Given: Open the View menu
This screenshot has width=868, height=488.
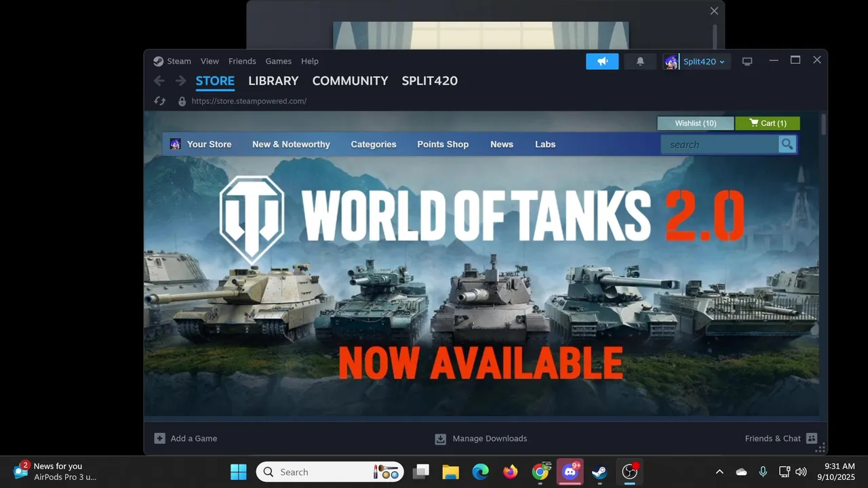Looking at the screenshot, I should click(x=210, y=61).
